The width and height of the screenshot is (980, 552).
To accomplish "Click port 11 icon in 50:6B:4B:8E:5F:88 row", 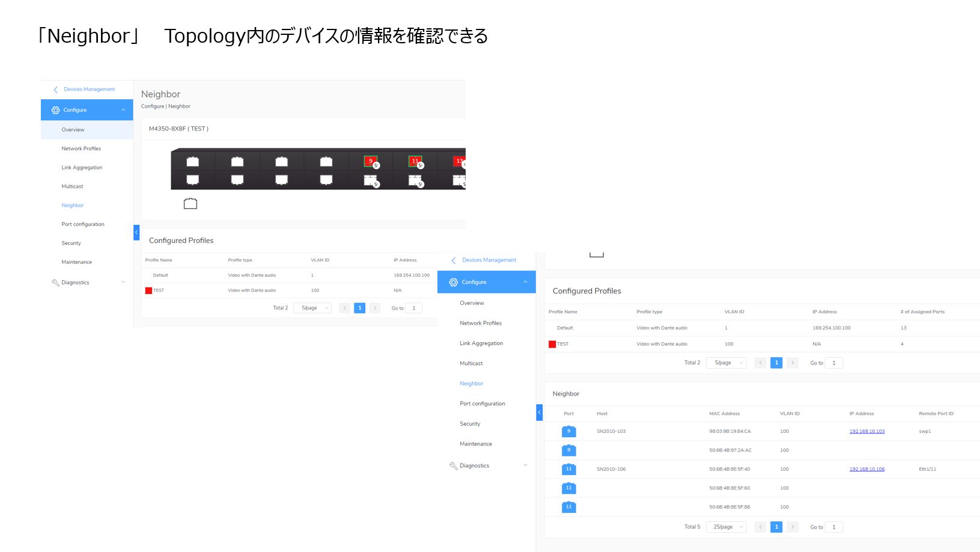I will (x=569, y=507).
